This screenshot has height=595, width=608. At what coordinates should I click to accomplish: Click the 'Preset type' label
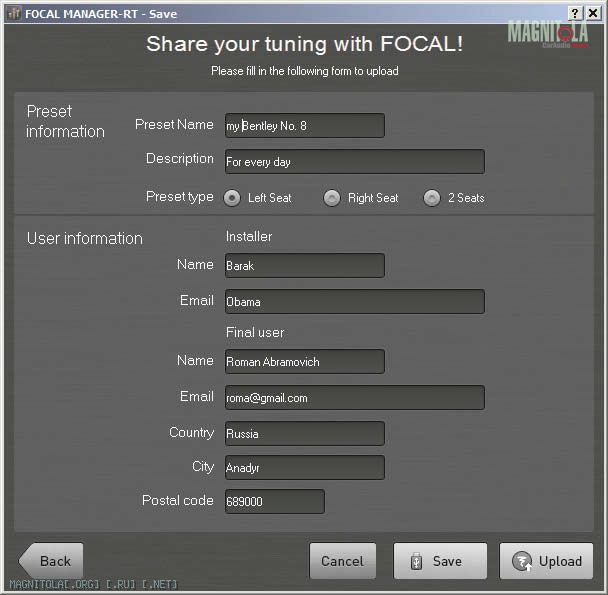coord(180,197)
